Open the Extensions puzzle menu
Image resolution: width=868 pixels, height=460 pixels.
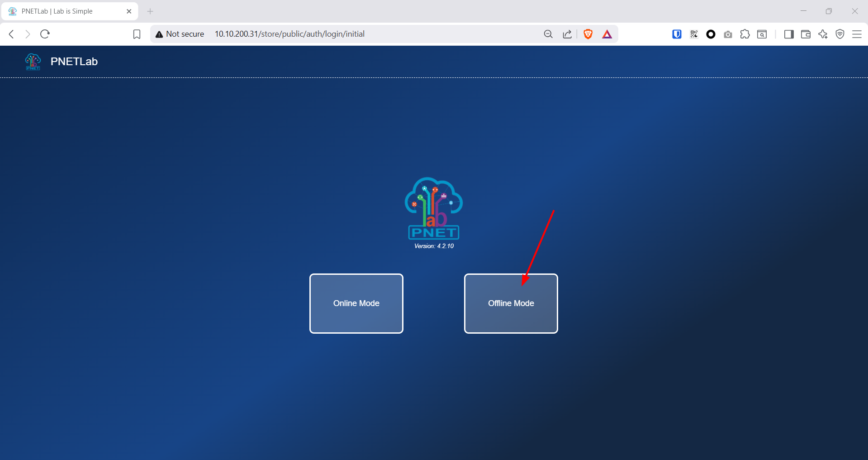(745, 34)
